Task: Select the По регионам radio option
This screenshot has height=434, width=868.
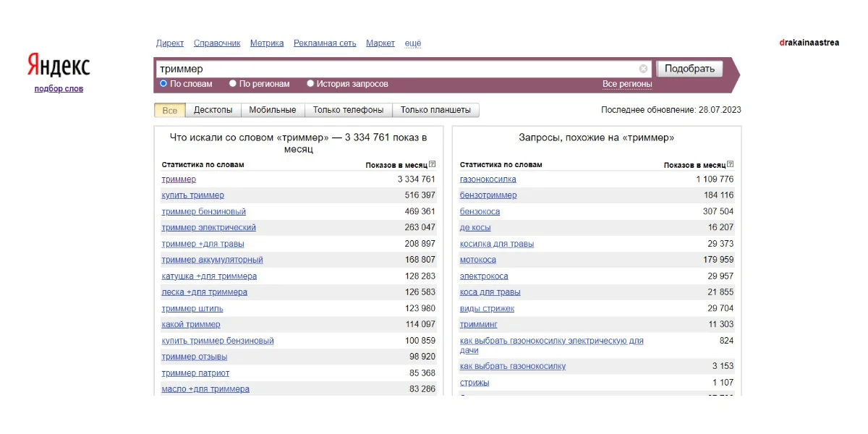Action: click(233, 84)
